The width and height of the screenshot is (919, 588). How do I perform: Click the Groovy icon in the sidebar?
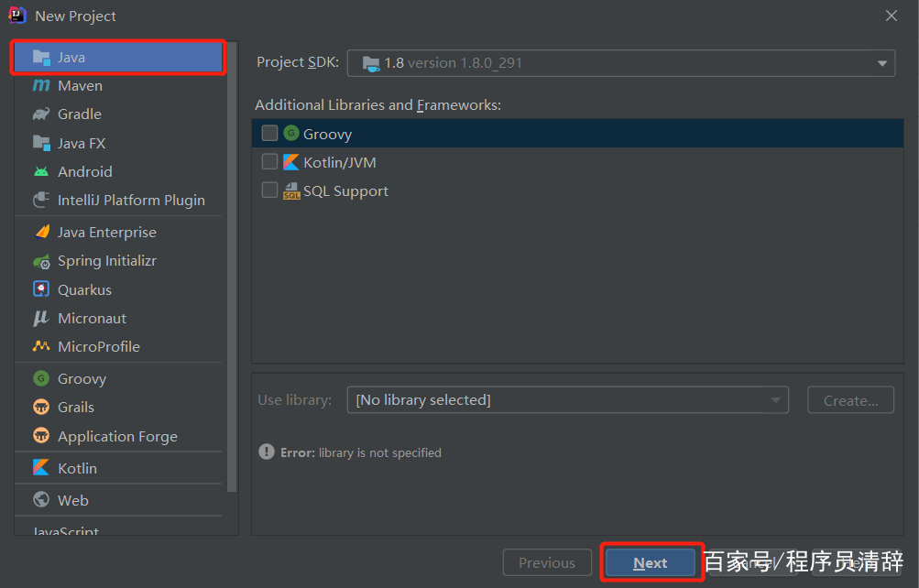(41, 378)
